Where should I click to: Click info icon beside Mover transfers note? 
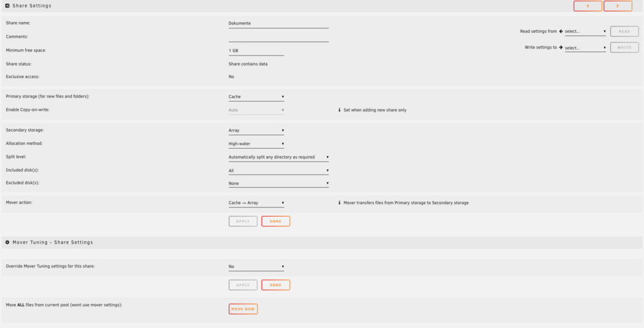click(x=339, y=203)
